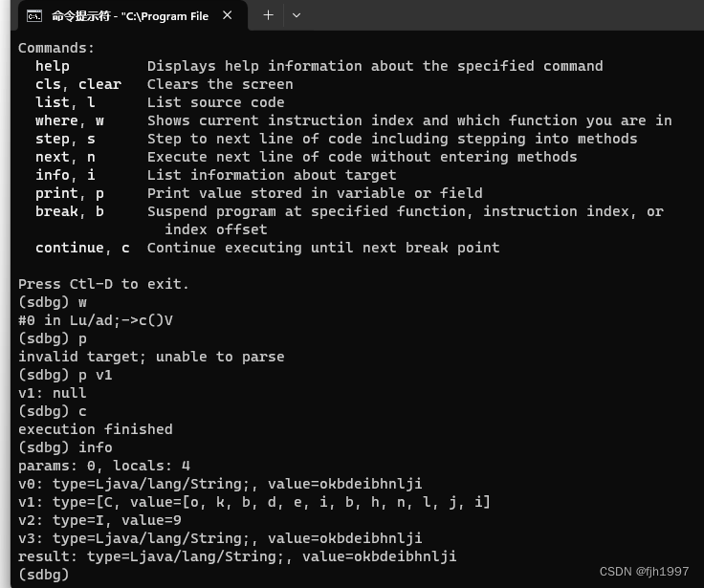Click the "result:" output line
The image size is (704, 588).
[237, 556]
